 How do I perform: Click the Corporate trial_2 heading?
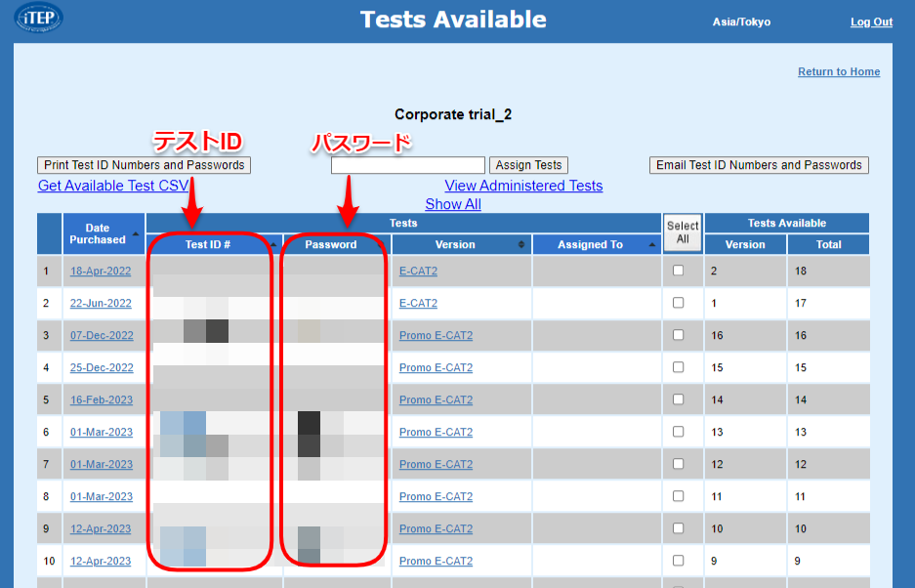point(453,114)
